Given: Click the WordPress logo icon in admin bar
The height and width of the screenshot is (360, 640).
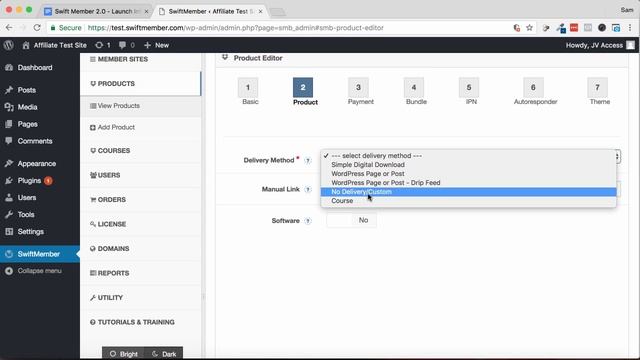Looking at the screenshot, I should pyautogui.click(x=9, y=45).
